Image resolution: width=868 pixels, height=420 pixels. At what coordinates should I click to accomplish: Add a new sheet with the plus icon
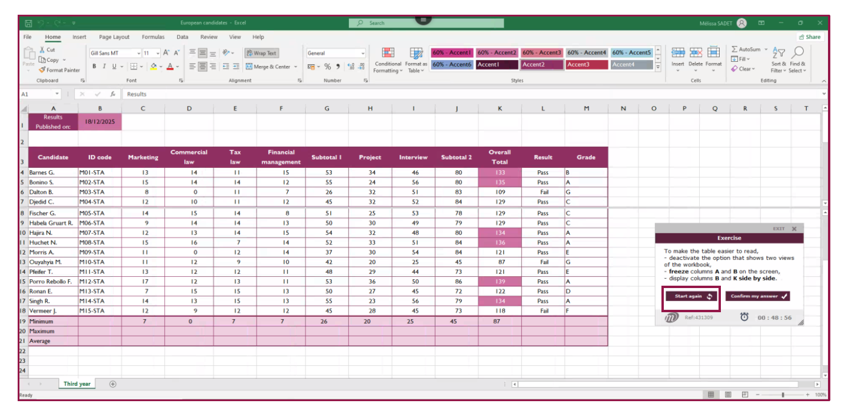pos(112,384)
